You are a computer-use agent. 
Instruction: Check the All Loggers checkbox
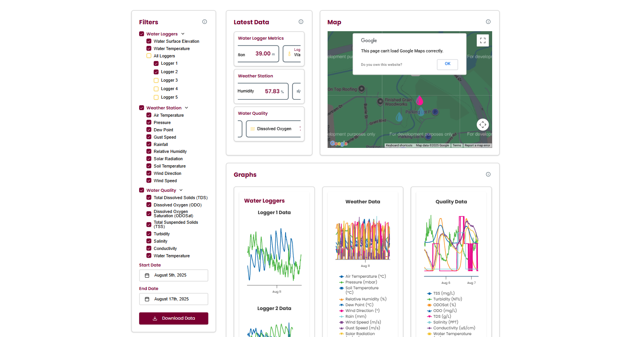tap(149, 56)
